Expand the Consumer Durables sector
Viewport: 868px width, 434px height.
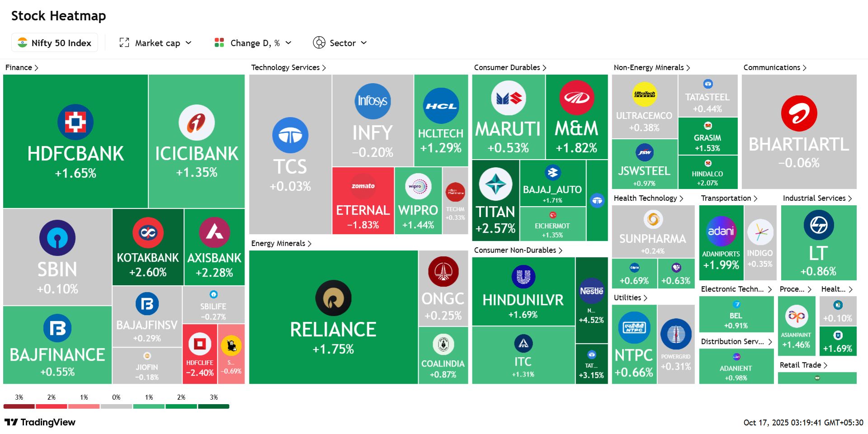510,67
